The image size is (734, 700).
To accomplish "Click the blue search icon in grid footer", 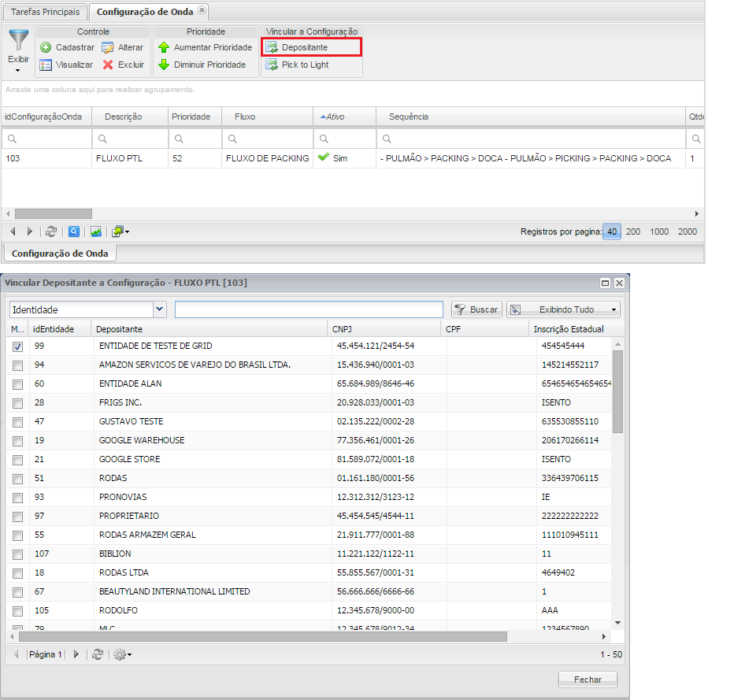I will click(x=73, y=231).
